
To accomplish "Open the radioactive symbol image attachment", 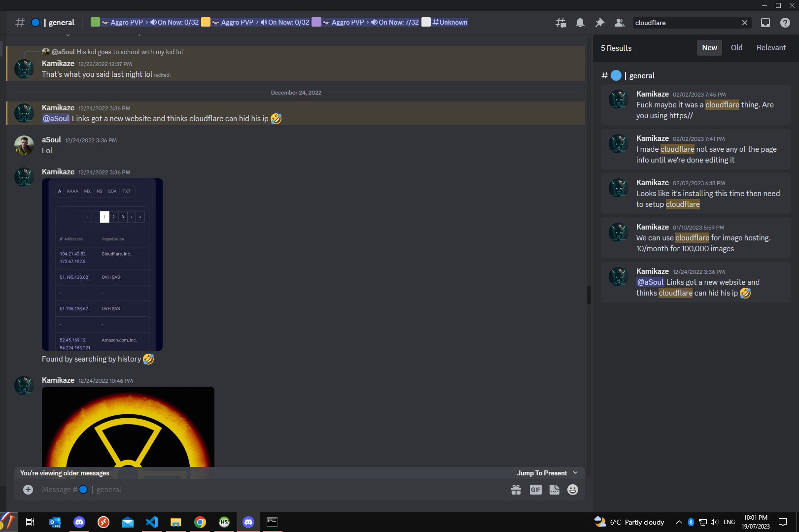I will tap(128, 427).
